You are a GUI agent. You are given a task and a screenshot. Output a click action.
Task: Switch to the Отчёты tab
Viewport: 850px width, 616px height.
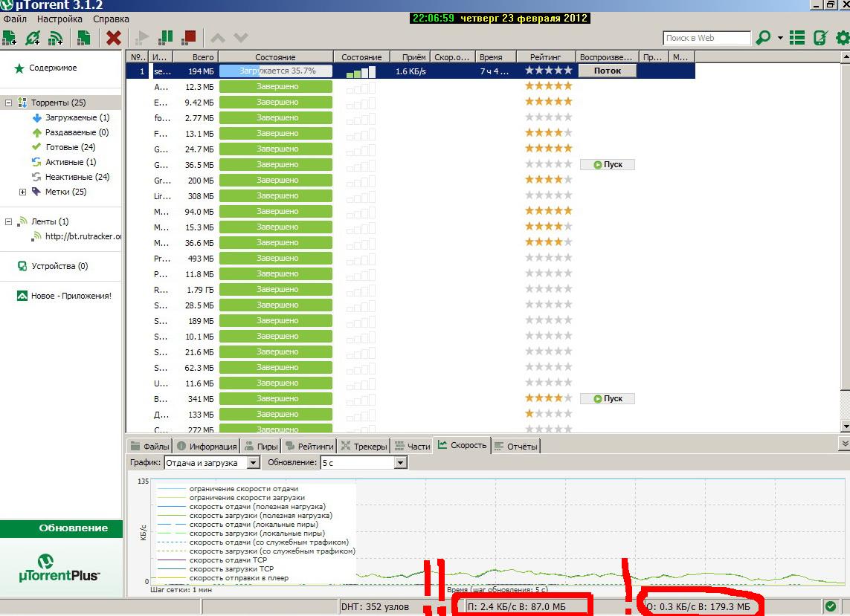(x=516, y=447)
